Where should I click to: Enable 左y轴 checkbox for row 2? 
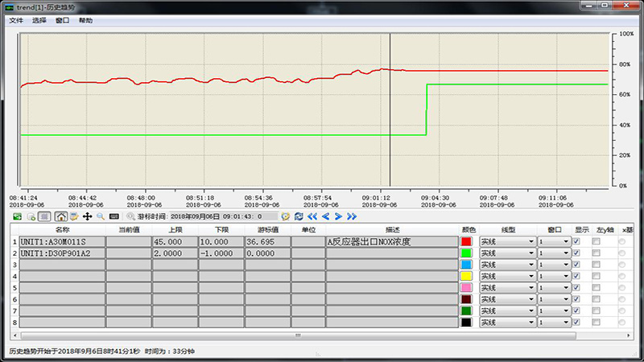coord(596,253)
